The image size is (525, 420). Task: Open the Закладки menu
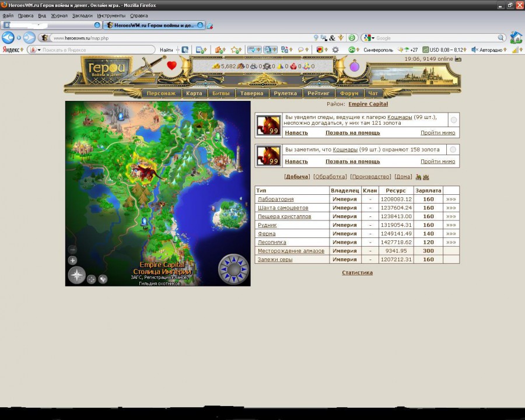click(x=82, y=16)
